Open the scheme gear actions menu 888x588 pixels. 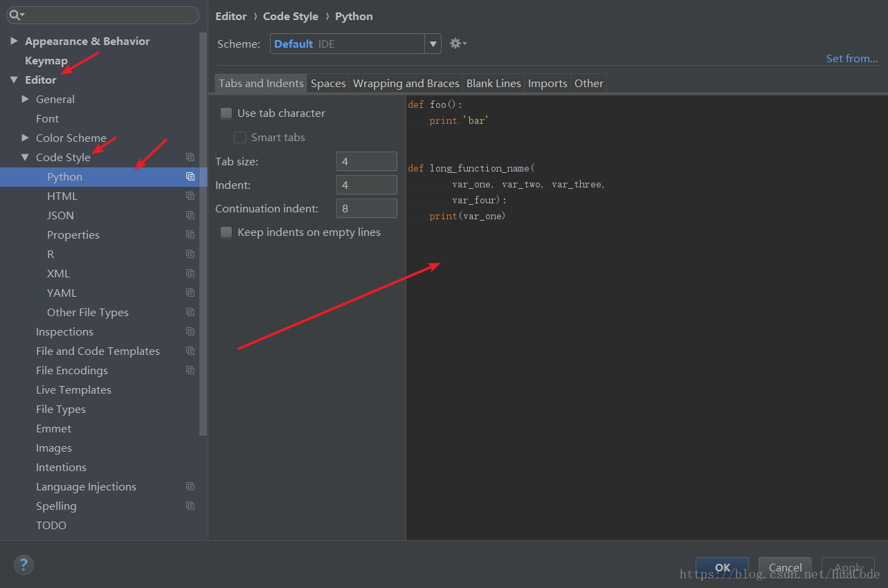[457, 44]
